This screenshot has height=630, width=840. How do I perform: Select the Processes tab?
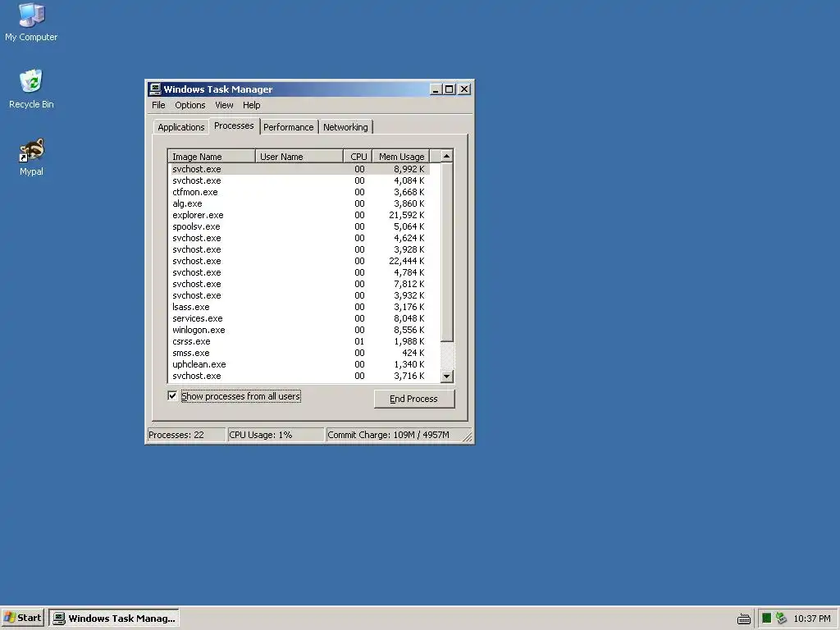234,126
